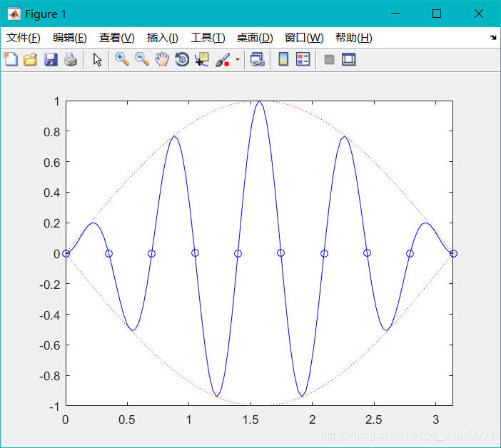Viewport: 501px width, 448px height.
Task: Activate the Rotate 3D tool
Action: 182,60
